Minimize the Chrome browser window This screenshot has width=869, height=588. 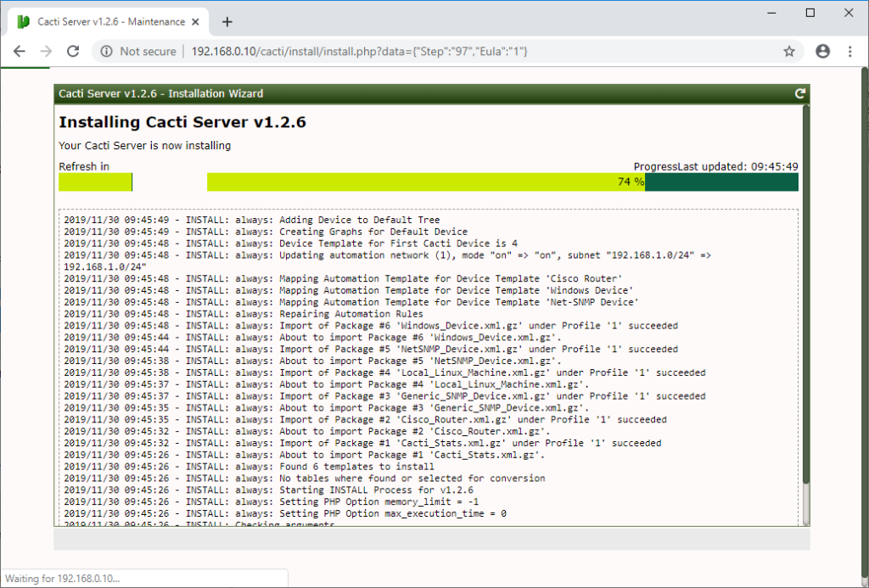click(771, 13)
